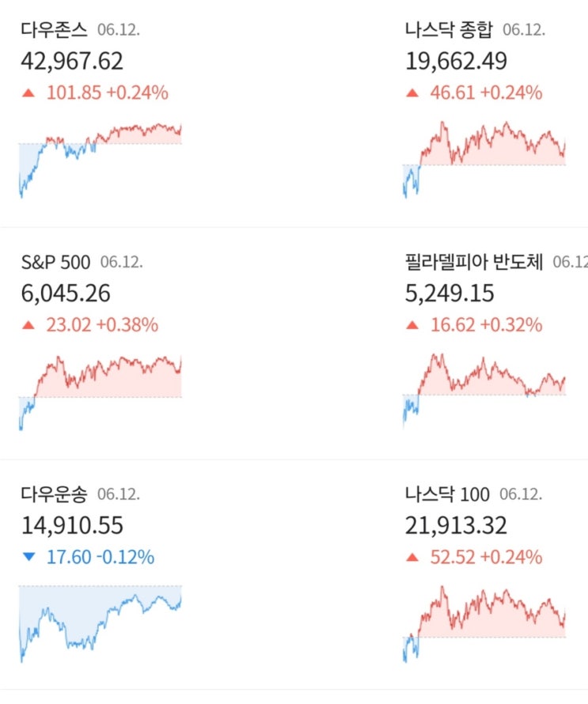Image resolution: width=588 pixels, height=704 pixels.
Task: View the 나스닥 종합 intraday mini chart
Action: (x=484, y=158)
